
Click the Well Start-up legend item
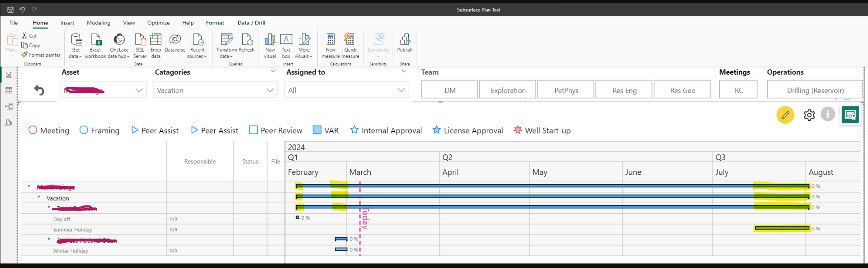(542, 130)
